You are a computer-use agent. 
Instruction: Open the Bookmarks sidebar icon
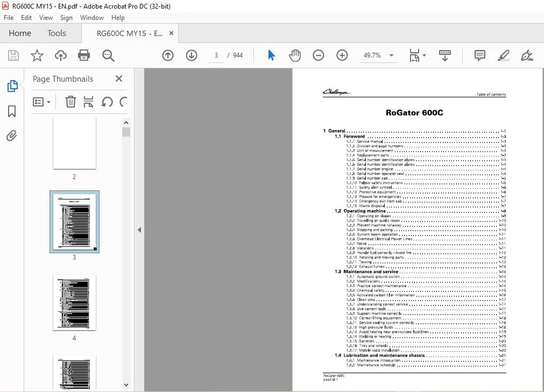coord(12,111)
